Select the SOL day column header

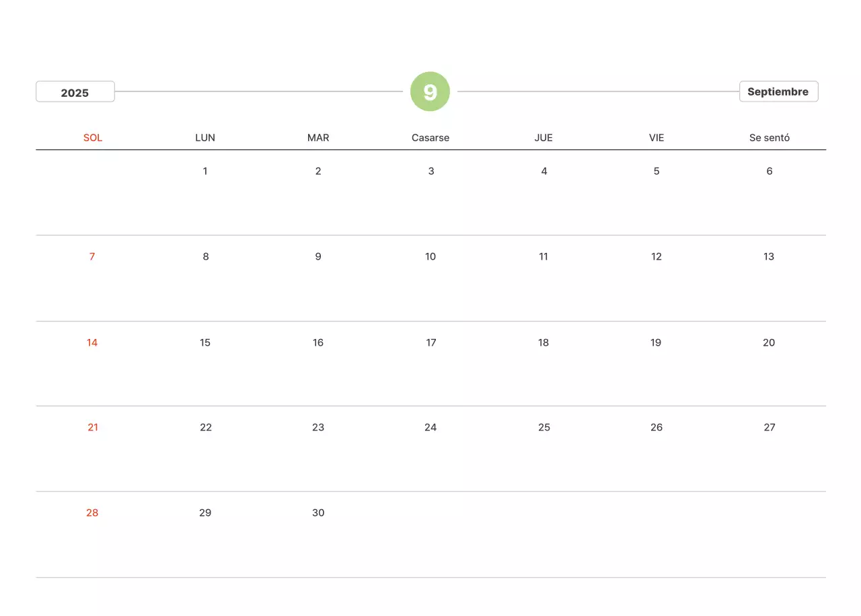click(93, 138)
